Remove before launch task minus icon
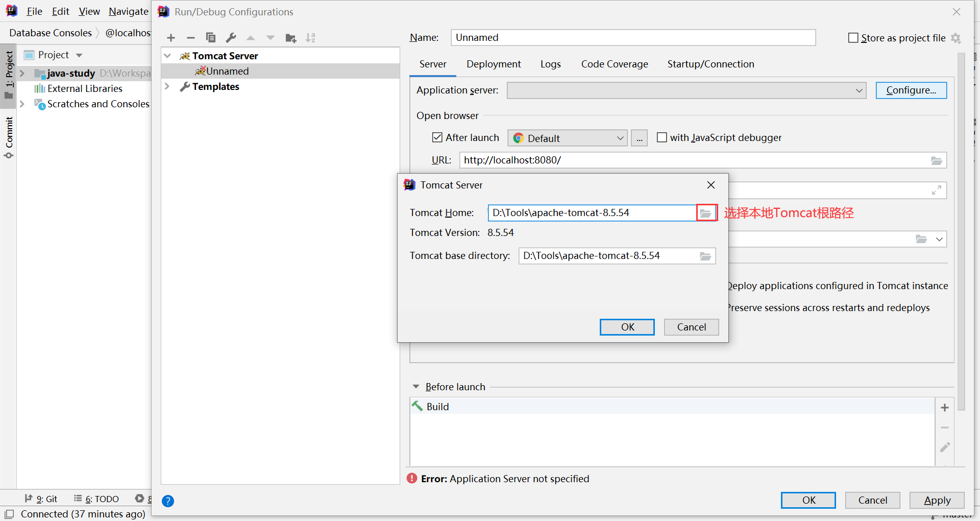 coord(945,428)
